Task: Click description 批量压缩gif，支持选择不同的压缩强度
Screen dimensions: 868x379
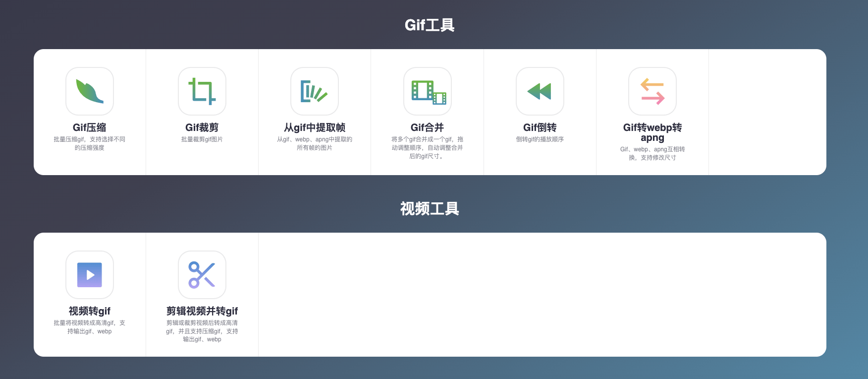Action: click(90, 143)
